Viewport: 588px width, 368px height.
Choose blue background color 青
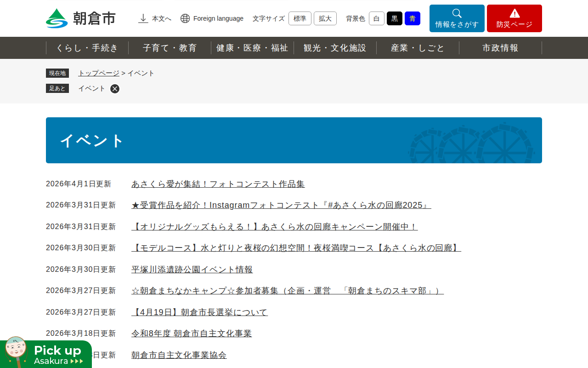pyautogui.click(x=413, y=18)
